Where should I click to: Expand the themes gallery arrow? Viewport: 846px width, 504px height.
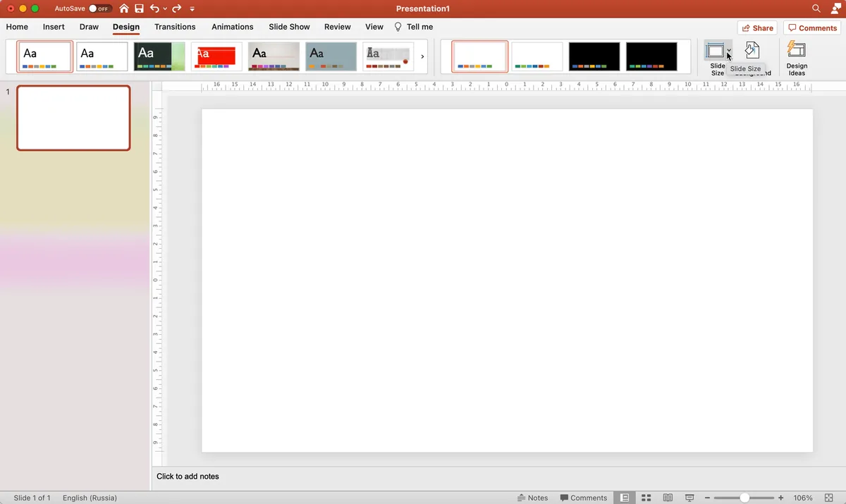pyautogui.click(x=422, y=56)
